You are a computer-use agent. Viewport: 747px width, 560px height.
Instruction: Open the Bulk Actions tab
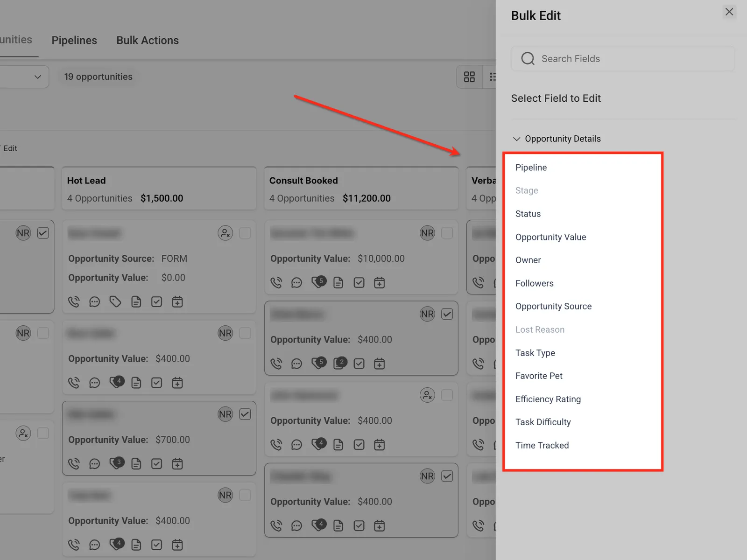pyautogui.click(x=148, y=41)
